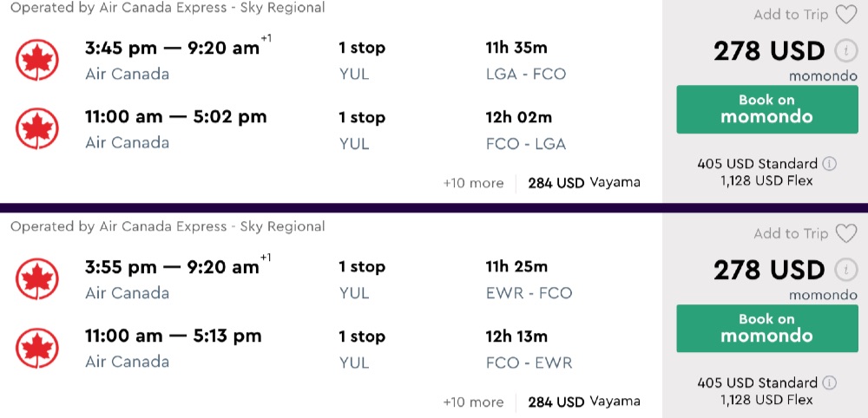
Task: Click Air Canada logo on EWR - FCO flight
Action: click(x=37, y=278)
